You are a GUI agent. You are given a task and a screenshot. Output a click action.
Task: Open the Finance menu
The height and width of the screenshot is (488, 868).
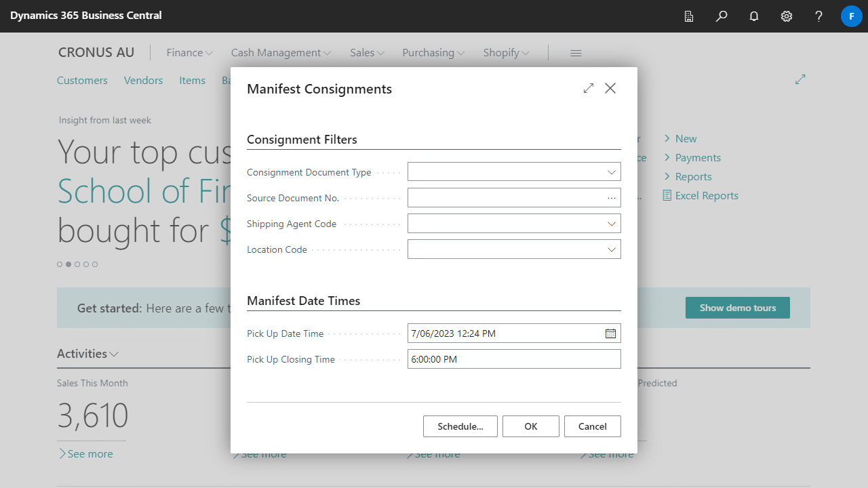pos(189,53)
